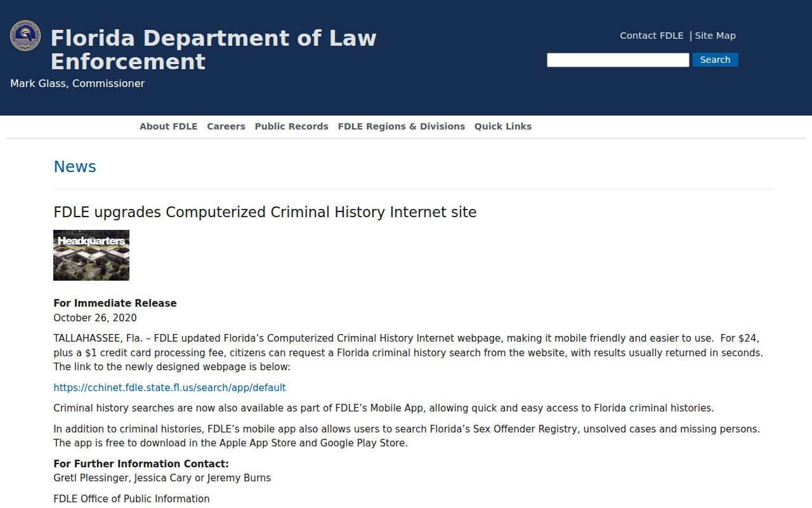The image size is (812, 508).
Task: Open the Public Records menu
Action: 292,126
